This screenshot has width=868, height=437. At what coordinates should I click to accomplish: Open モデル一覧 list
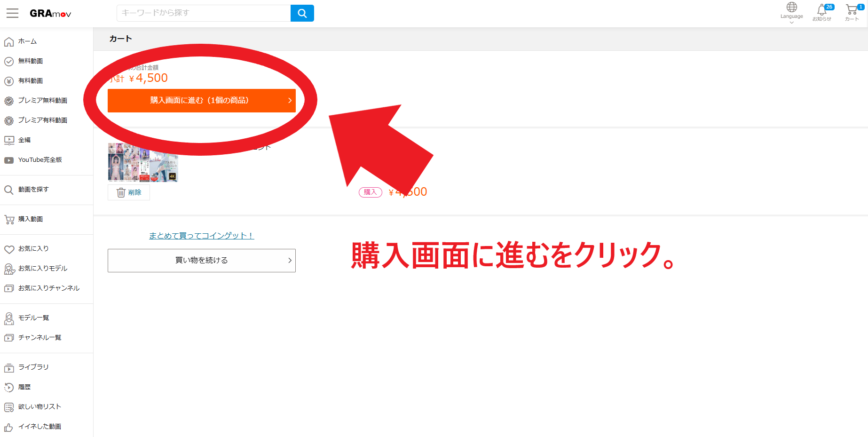coord(33,318)
